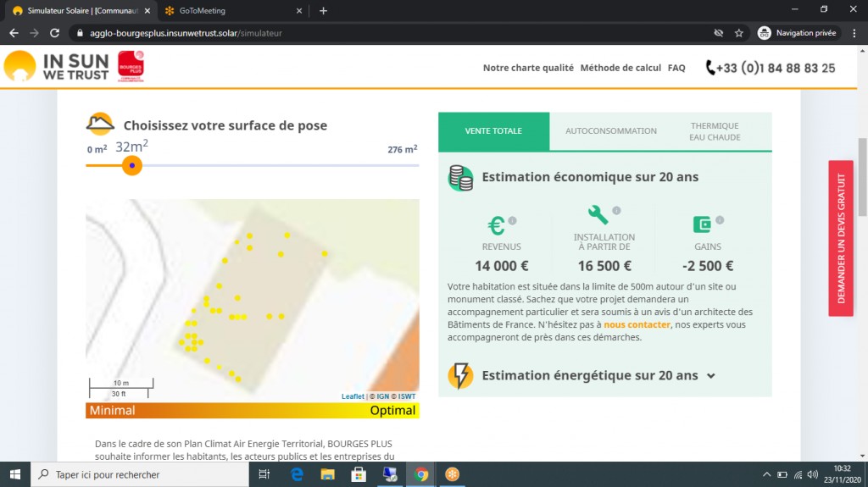Image resolution: width=868 pixels, height=487 pixels.
Task: Click the phone number +33 (0)1 84 88 83 25
Action: coord(776,68)
